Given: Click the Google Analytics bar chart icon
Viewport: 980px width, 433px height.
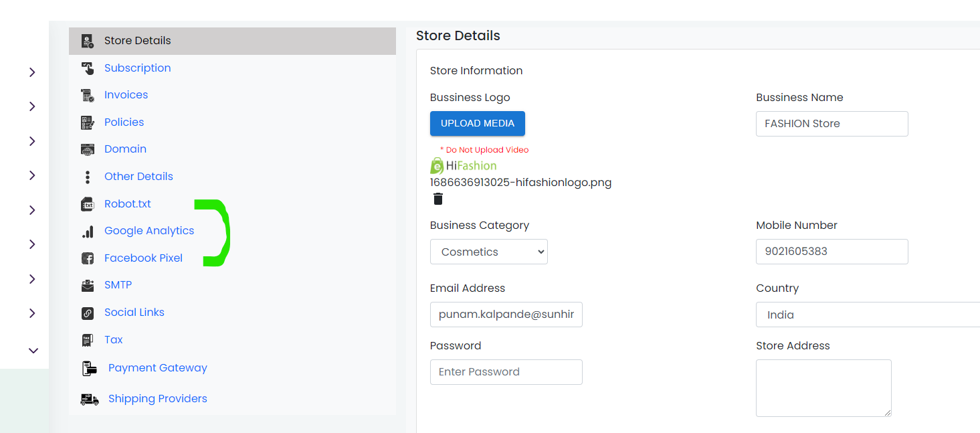Looking at the screenshot, I should point(88,231).
